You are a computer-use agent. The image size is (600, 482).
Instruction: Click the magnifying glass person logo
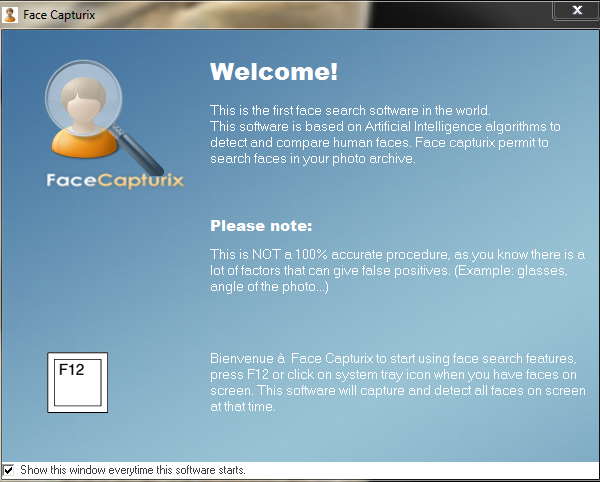click(x=104, y=117)
